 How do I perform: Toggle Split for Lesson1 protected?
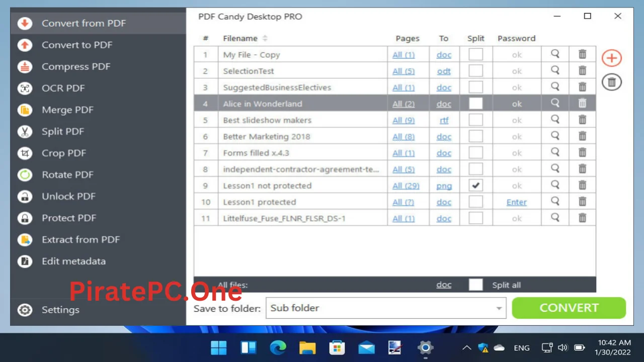click(x=475, y=202)
